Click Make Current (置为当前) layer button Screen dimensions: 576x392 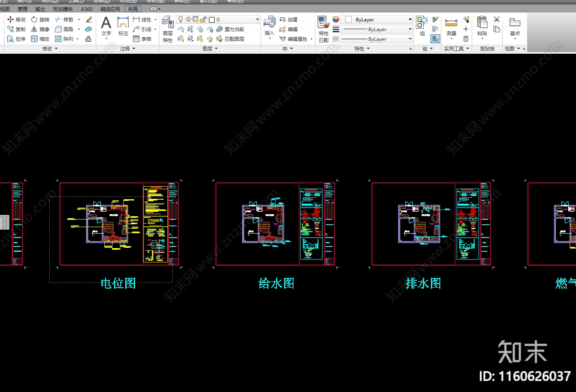point(230,29)
